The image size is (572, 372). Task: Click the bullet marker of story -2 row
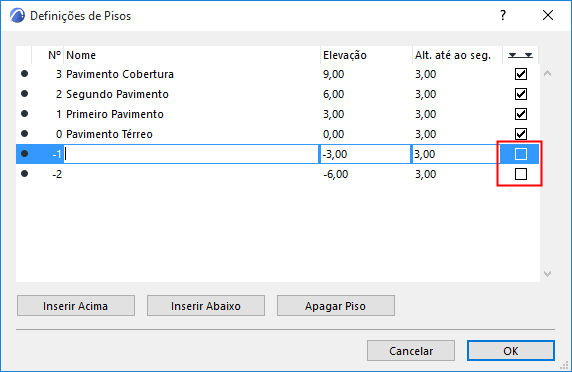pos(24,174)
